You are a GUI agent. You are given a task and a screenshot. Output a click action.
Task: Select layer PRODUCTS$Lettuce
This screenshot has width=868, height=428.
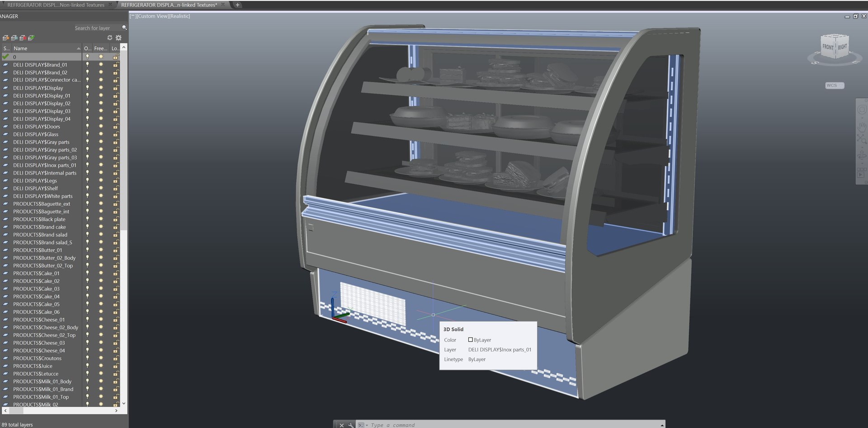click(x=35, y=374)
